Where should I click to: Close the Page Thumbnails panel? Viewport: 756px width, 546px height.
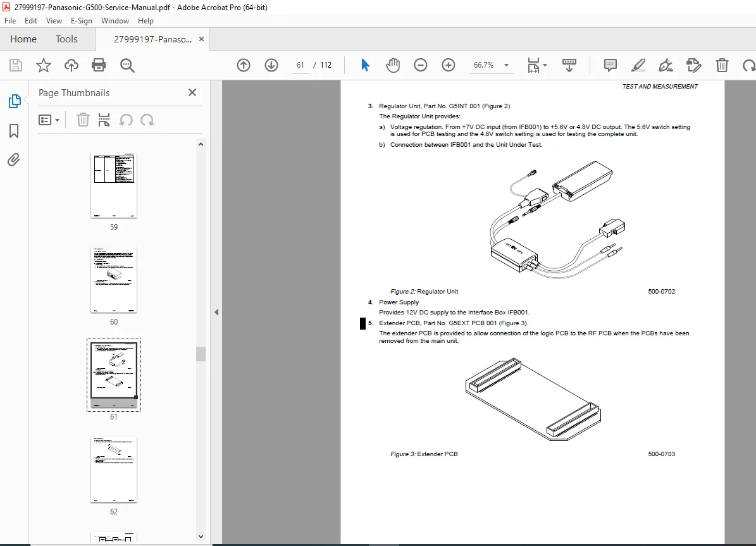pos(192,92)
